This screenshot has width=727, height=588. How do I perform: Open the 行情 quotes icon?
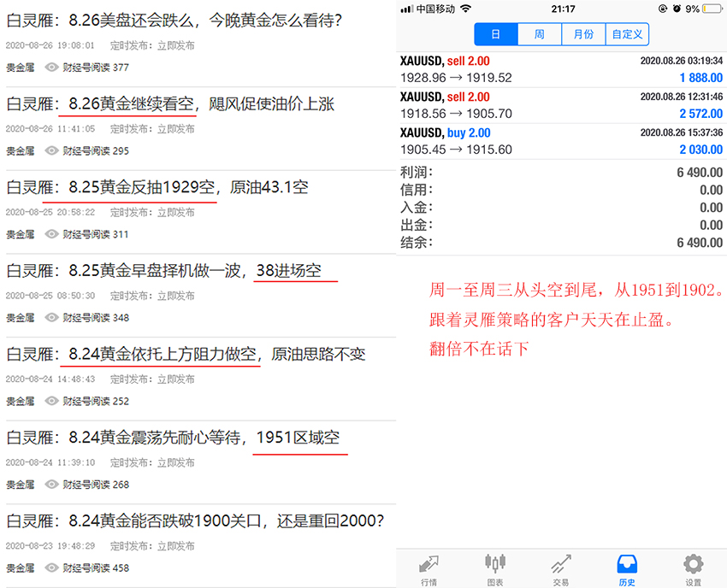click(x=429, y=568)
